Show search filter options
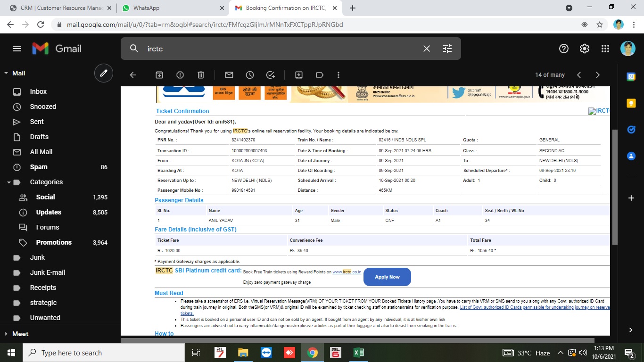Screen dimensions: 644x362 coord(447,49)
